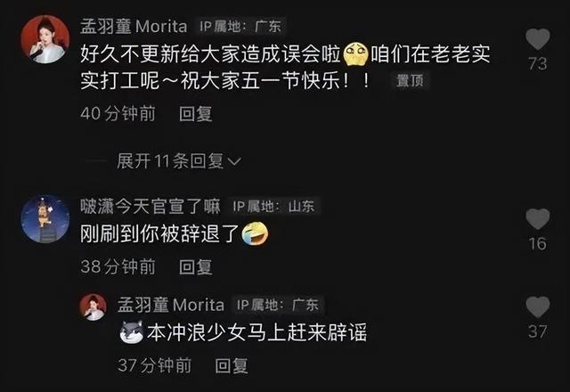The image size is (570, 392).
Task: Like the pinned comment with 73 likes
Action: [538, 39]
